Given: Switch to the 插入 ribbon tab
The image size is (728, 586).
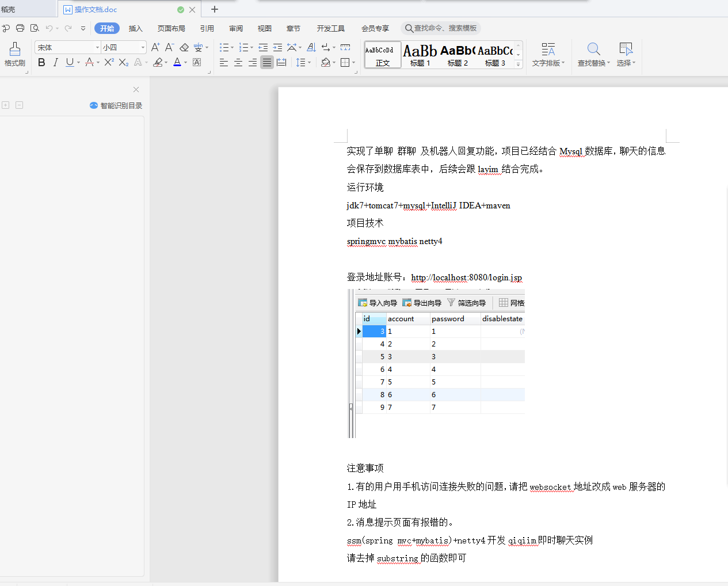Looking at the screenshot, I should click(136, 28).
